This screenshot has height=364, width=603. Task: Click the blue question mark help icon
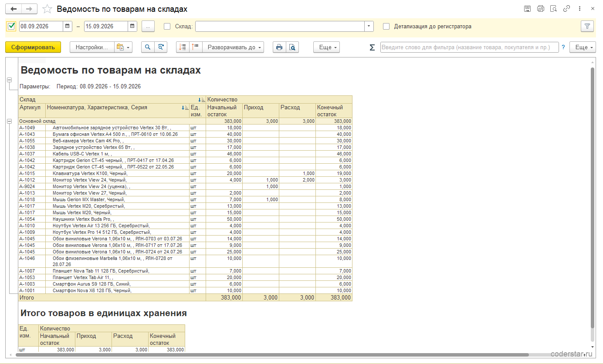(563, 47)
